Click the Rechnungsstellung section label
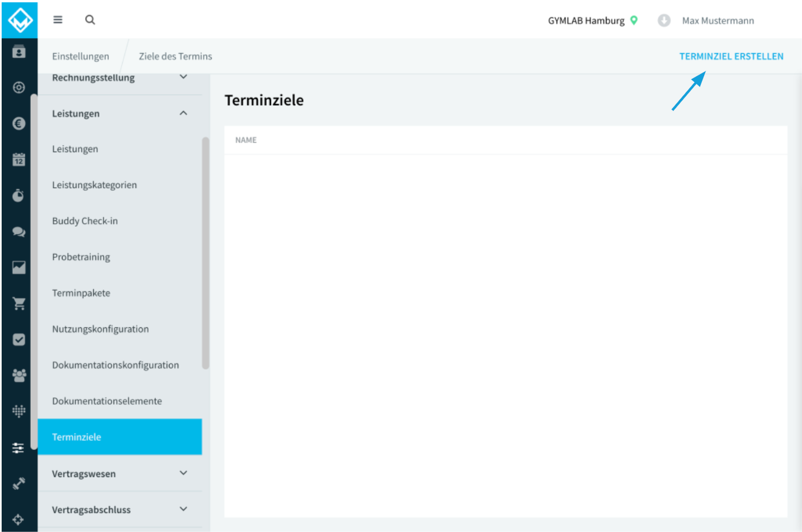Screen dimensions: 802x532 tap(93, 77)
